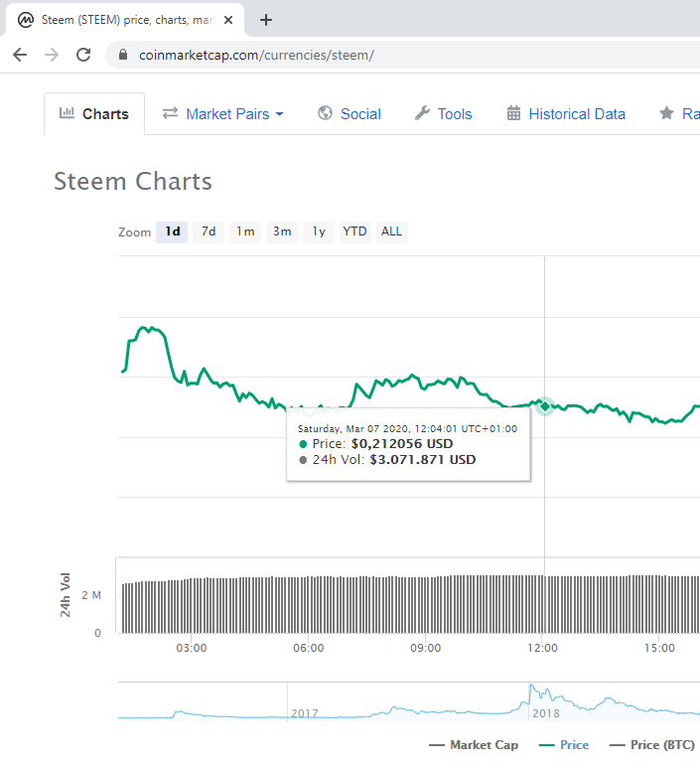This screenshot has width=700, height=771.
Task: Click the tooltip date Saturday, Mar 07 2020
Action: pos(352,429)
